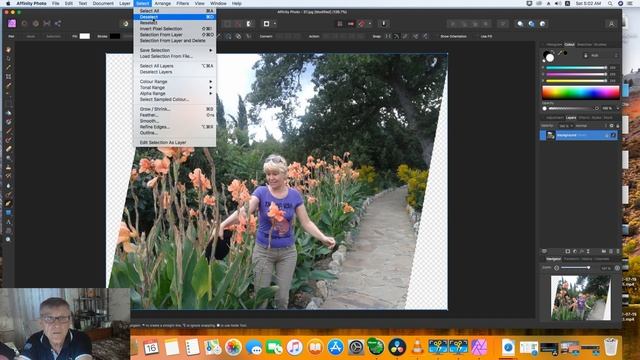640x360 pixels.
Task: Open the Normal blend mode dropdown
Action: click(x=589, y=126)
